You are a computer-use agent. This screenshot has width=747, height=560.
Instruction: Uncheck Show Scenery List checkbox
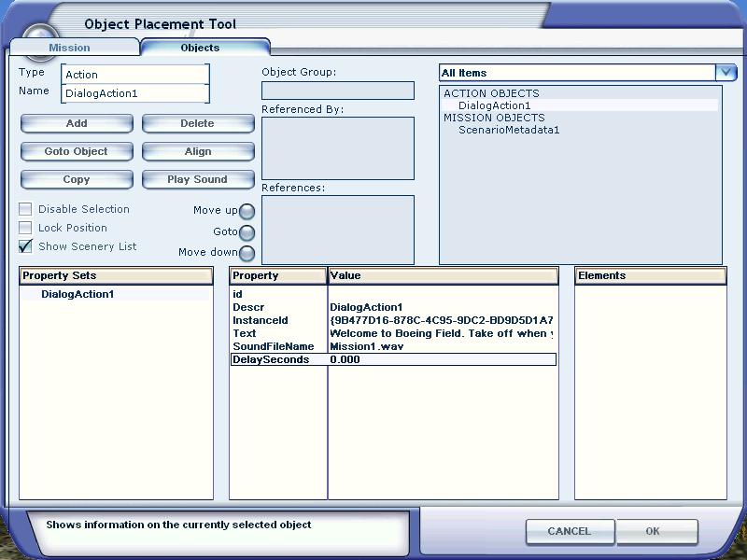[26, 247]
